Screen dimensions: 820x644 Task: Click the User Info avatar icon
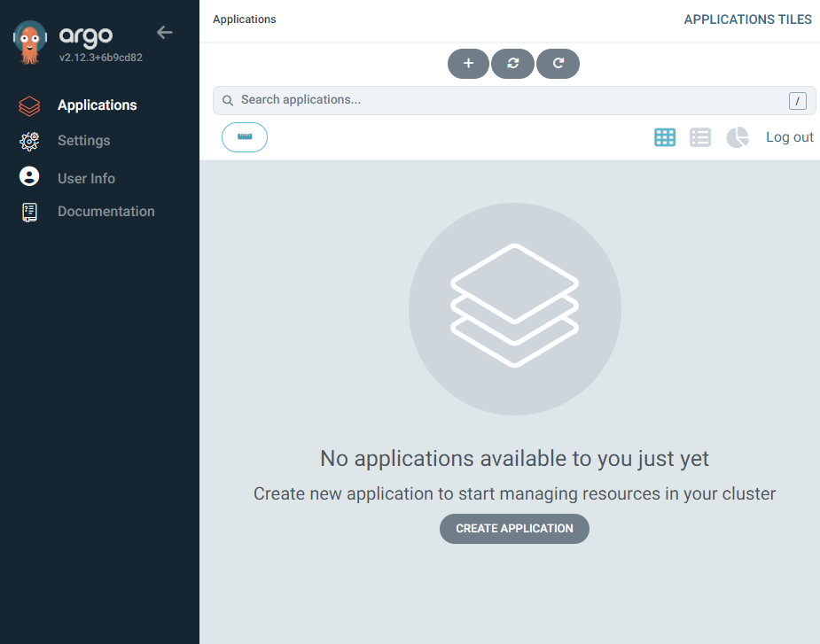click(29, 176)
